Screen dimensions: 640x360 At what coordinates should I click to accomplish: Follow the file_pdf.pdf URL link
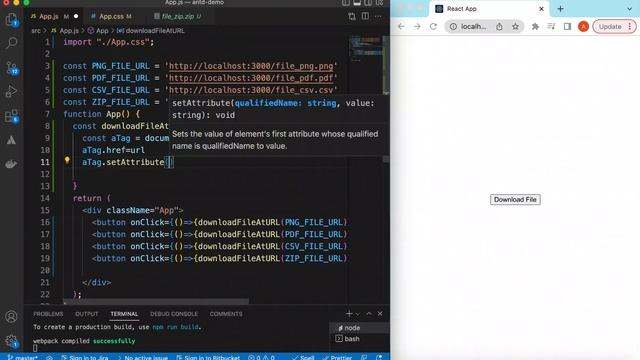pyautogui.click(x=251, y=78)
